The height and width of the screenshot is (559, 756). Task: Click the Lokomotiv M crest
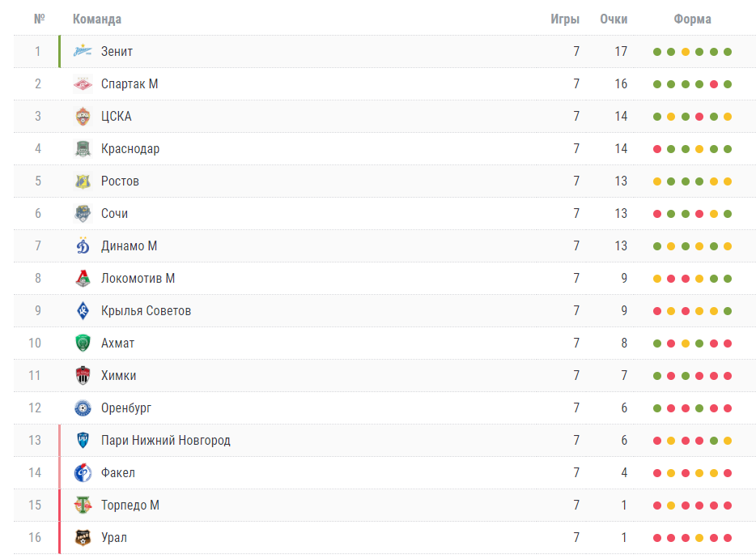[83, 278]
